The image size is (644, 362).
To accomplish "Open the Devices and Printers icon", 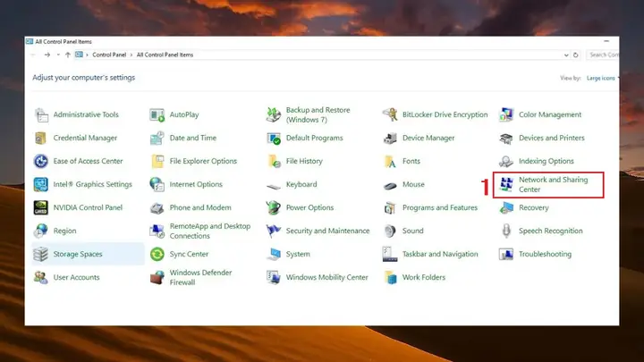I will (x=506, y=139).
